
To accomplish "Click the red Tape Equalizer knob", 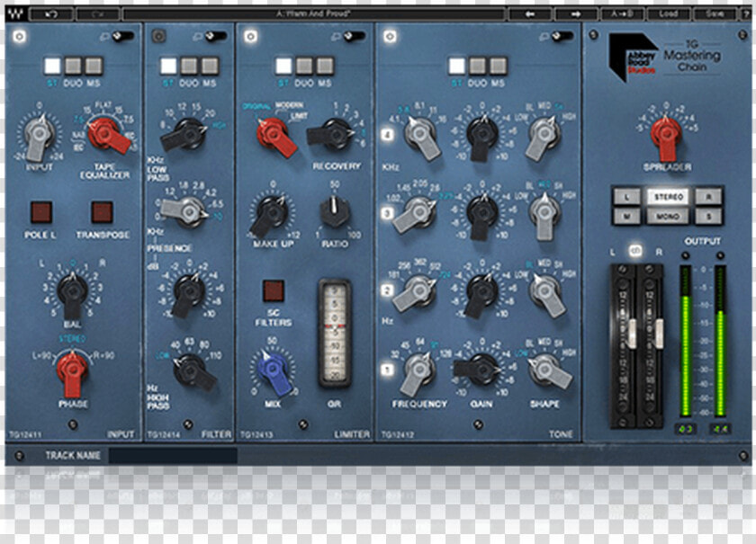I will coord(107,135).
